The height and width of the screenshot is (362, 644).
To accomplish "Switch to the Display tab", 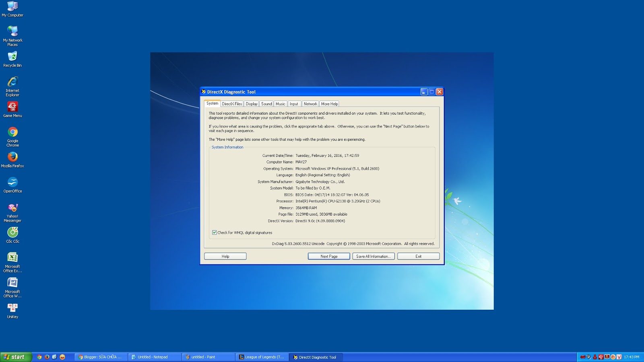I will (252, 104).
